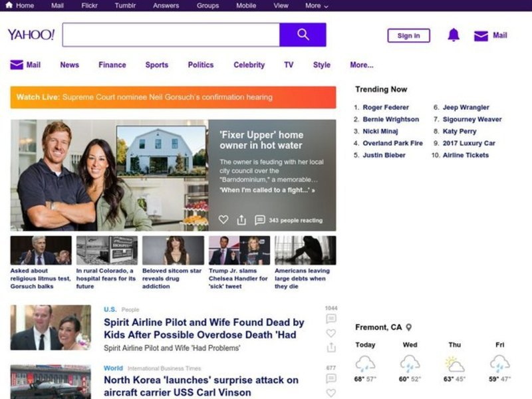The width and height of the screenshot is (532, 399).
Task: Go to the Sports section
Action: tap(156, 65)
